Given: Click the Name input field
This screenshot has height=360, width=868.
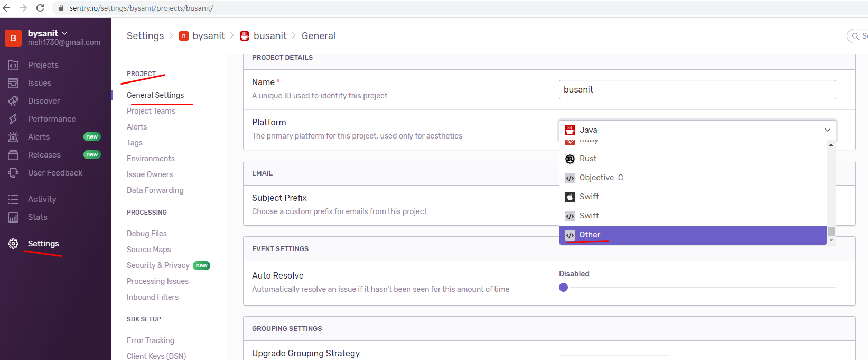Looking at the screenshot, I should [x=697, y=89].
